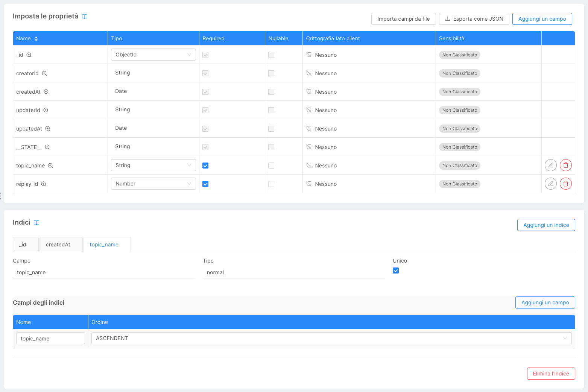Edit the topic_name field with the pencil icon
The image size is (588, 392).
pyautogui.click(x=550, y=165)
